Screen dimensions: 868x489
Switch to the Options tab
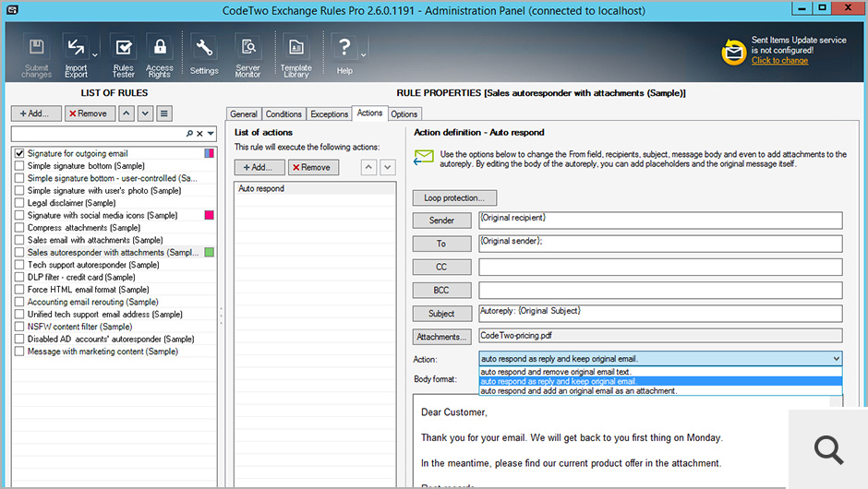404,114
